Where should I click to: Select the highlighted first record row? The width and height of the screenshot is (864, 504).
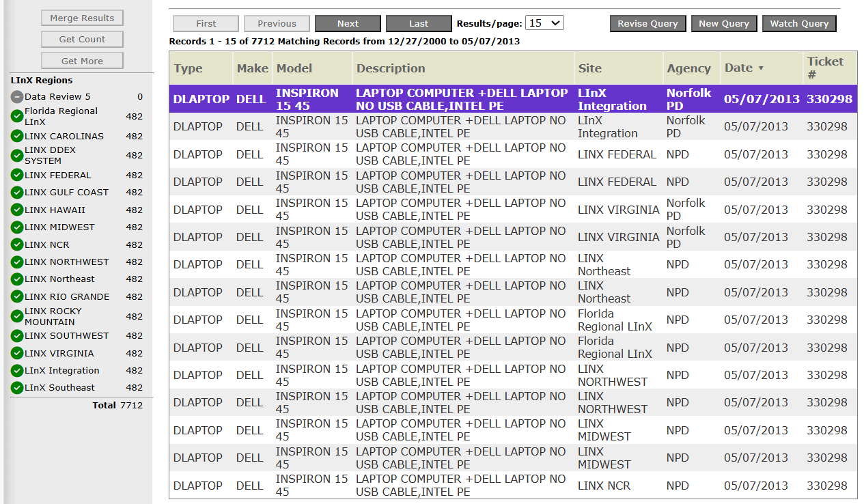pyautogui.click(x=512, y=99)
